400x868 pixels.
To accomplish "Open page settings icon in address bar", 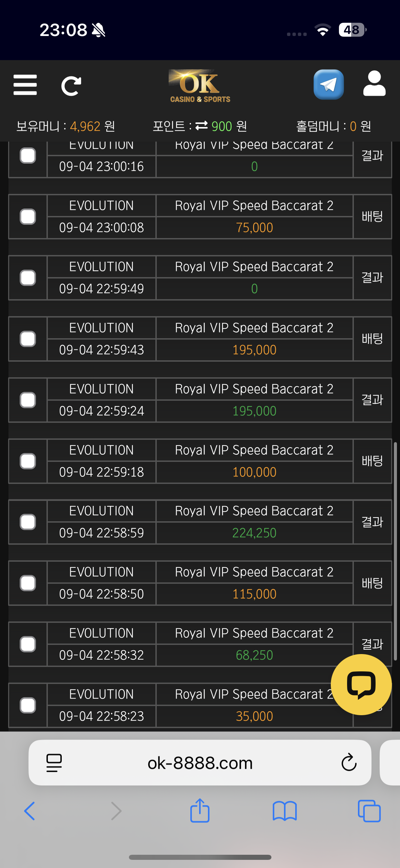I will coord(54,763).
